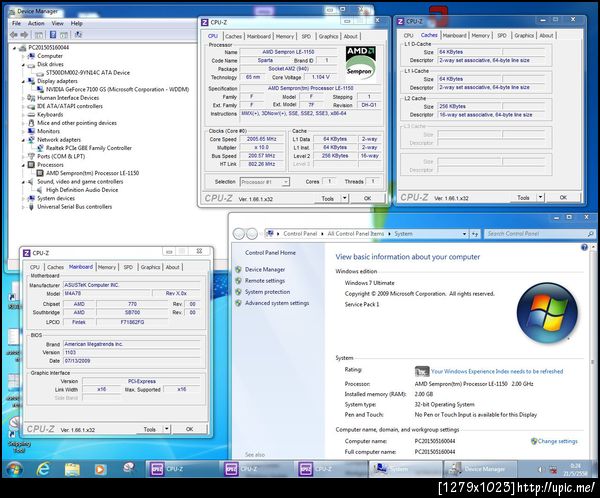This screenshot has height=498, width=600.
Task: Click All Control Panel Items breadcrumb
Action: (x=355, y=233)
